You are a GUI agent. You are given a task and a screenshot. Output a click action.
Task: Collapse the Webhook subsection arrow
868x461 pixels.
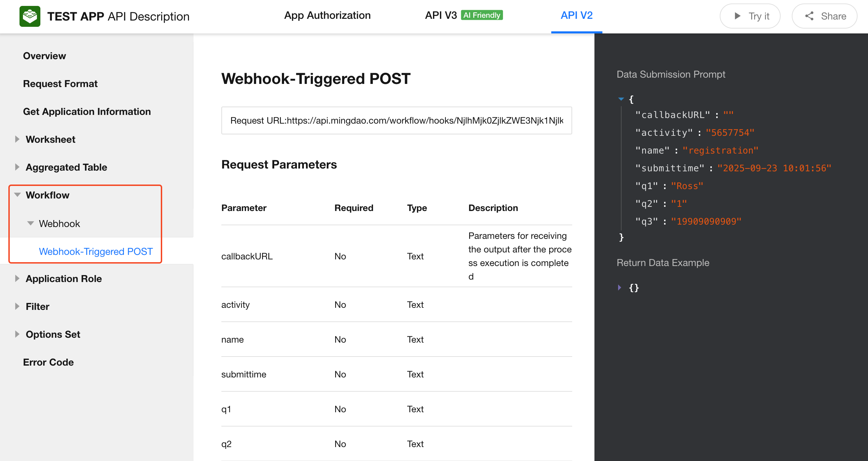tap(31, 224)
